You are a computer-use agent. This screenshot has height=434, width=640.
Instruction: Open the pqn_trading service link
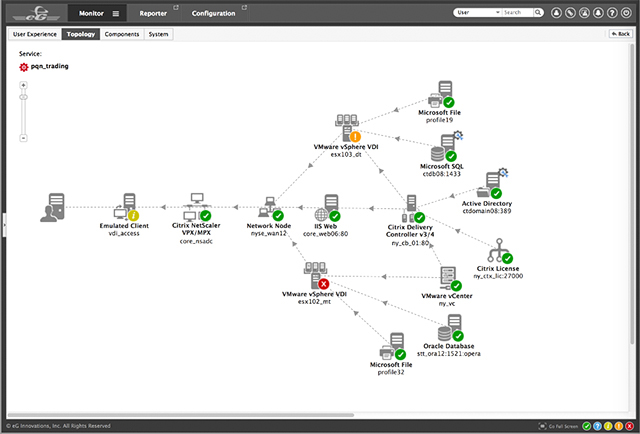[x=49, y=66]
